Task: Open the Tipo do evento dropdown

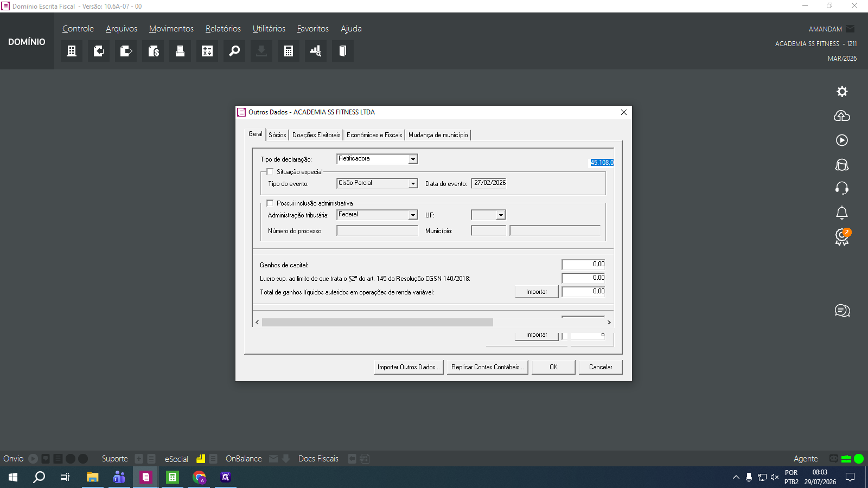Action: coord(413,184)
